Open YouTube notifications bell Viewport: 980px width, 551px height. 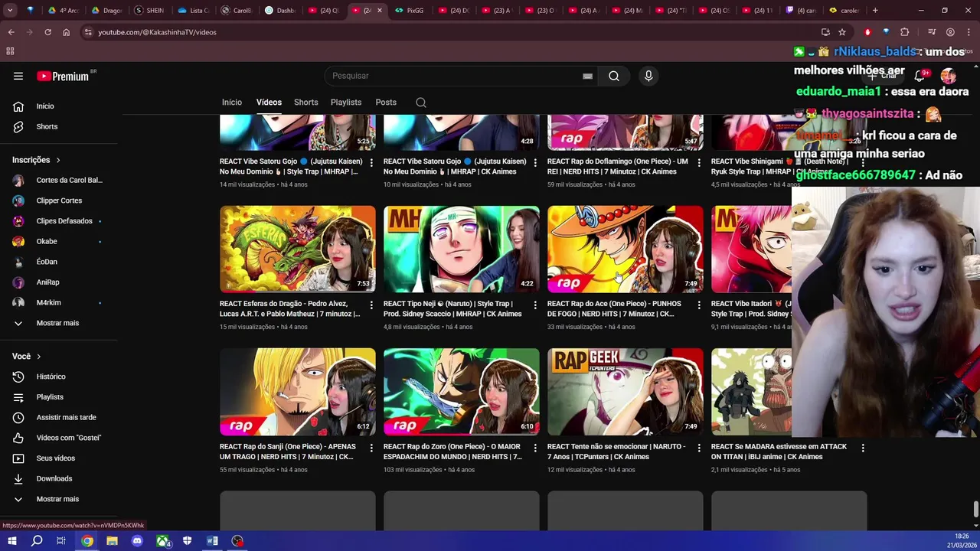[x=920, y=76]
